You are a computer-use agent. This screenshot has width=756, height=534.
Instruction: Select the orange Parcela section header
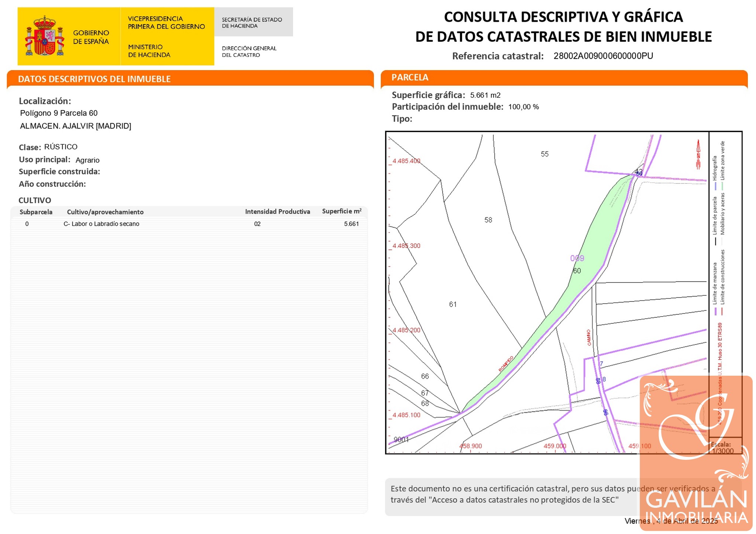tap(410, 77)
